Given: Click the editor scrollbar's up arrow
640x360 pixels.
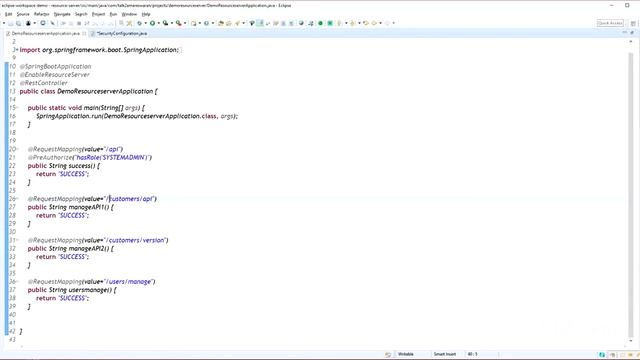Looking at the screenshot, I should click(x=631, y=42).
